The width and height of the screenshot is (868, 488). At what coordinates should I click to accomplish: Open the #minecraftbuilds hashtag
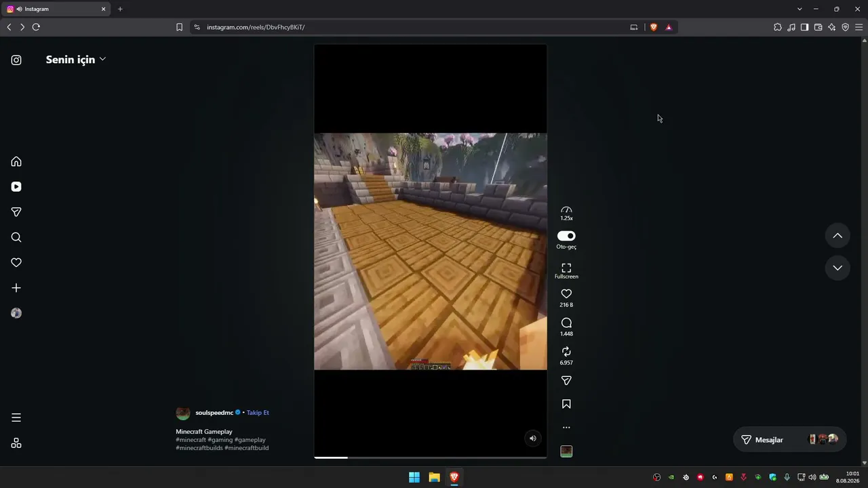point(199,448)
